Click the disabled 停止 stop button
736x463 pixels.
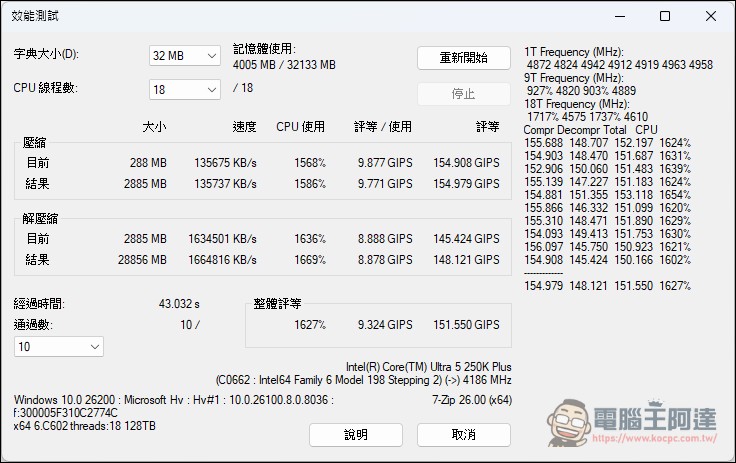464,94
